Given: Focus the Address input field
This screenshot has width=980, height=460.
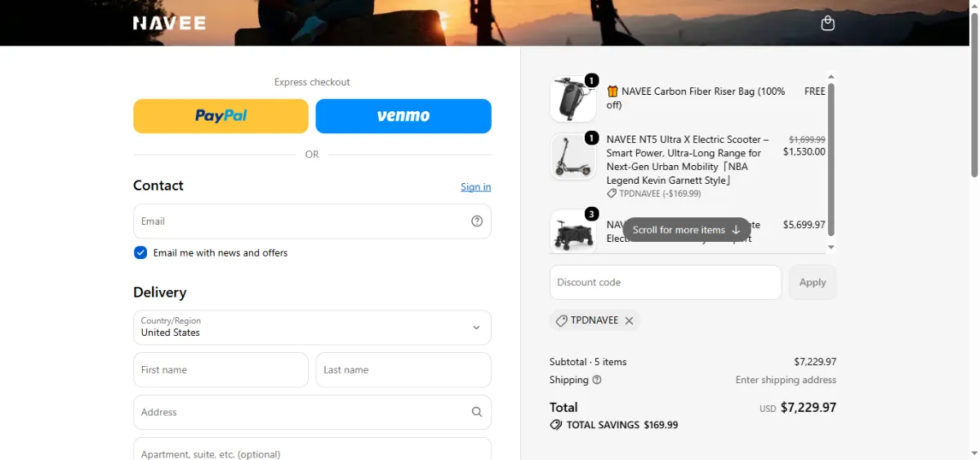Looking at the screenshot, I should (312, 412).
